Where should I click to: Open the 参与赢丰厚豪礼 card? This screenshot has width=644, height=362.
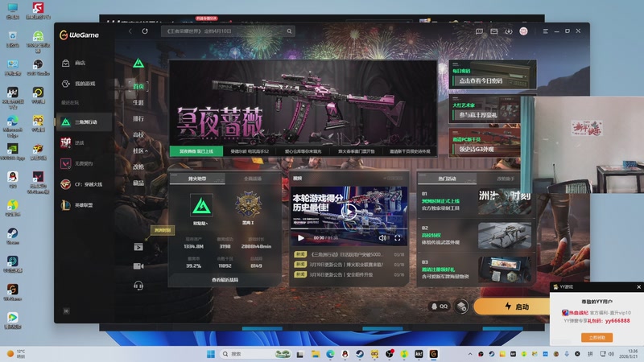485,109
